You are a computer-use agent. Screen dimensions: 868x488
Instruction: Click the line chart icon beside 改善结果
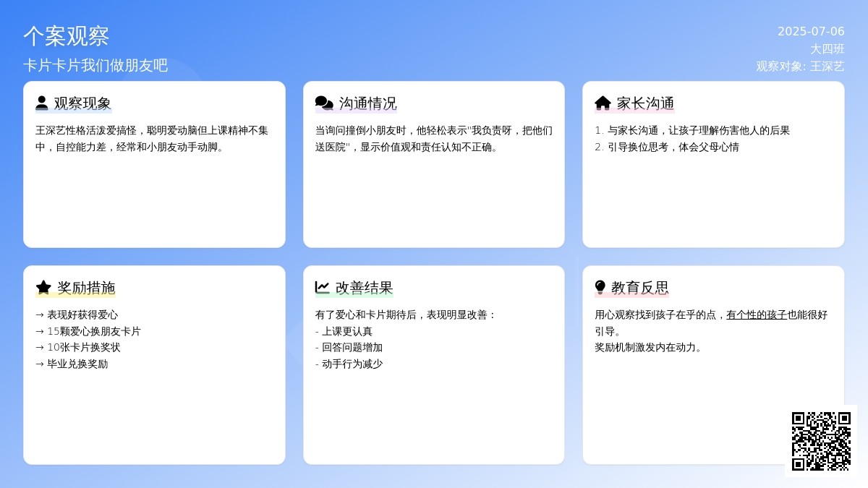[x=323, y=288]
